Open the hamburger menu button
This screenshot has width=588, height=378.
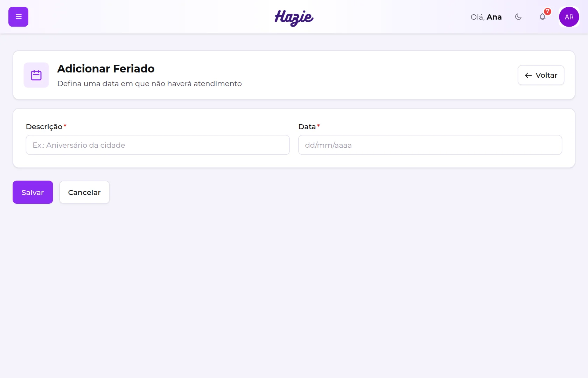(x=18, y=17)
